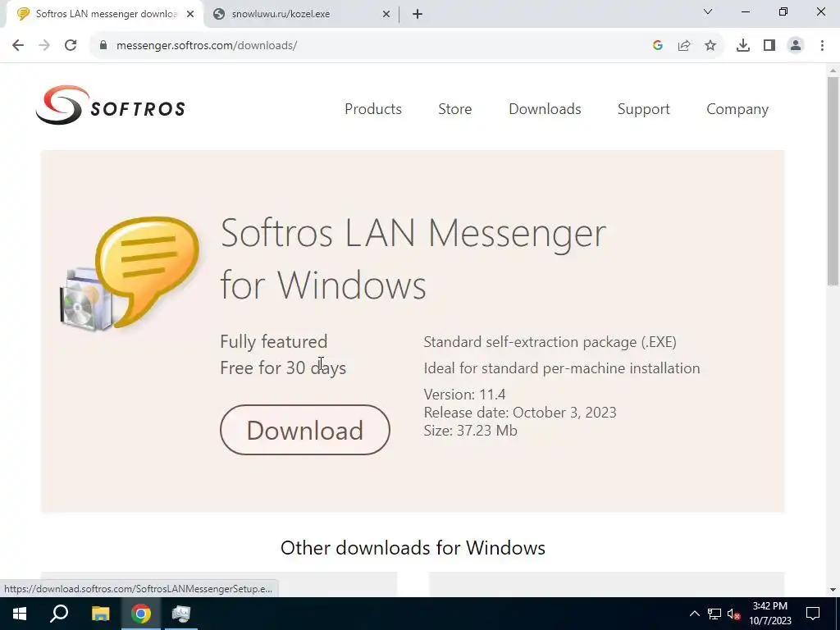Open the Google icon in address bar

pyautogui.click(x=658, y=46)
